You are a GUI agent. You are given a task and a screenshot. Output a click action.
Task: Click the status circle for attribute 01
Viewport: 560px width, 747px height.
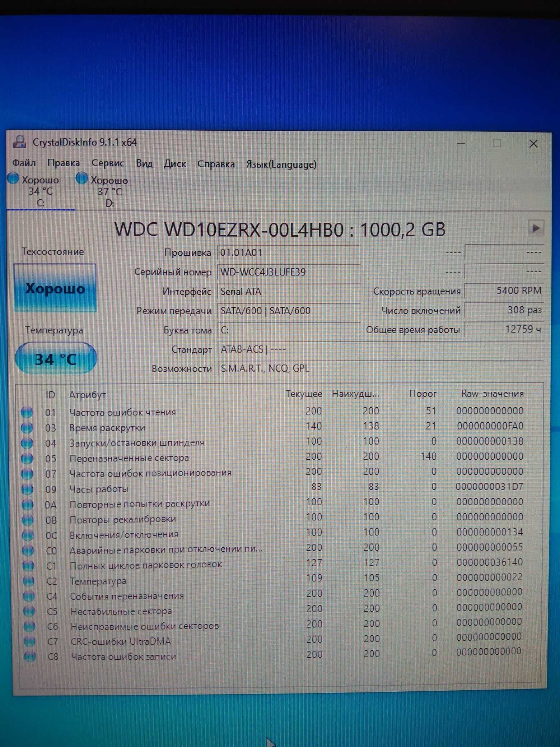(x=27, y=412)
